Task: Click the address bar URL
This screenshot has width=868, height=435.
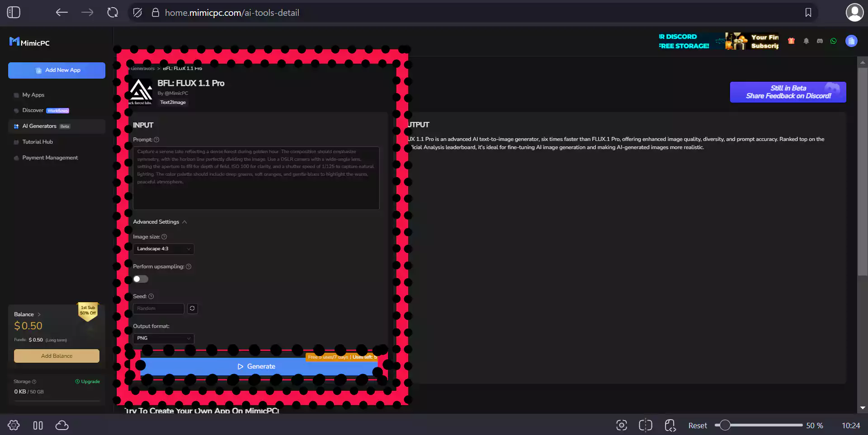Action: [232, 13]
